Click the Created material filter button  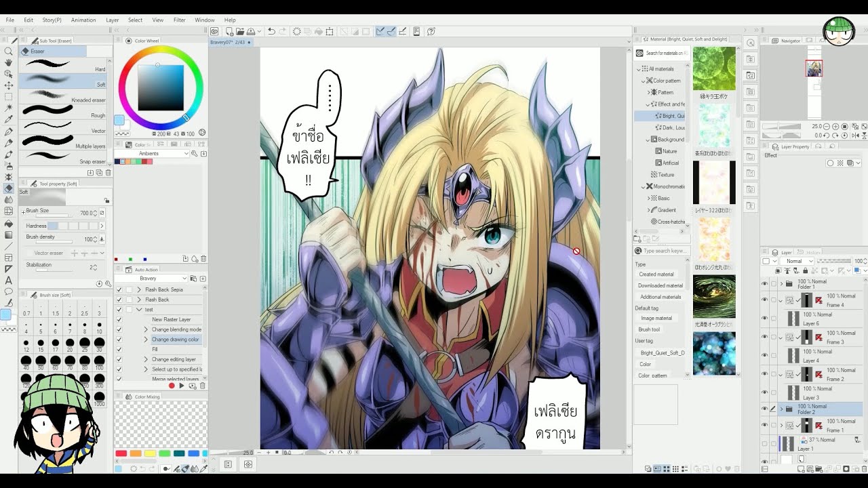tap(656, 274)
